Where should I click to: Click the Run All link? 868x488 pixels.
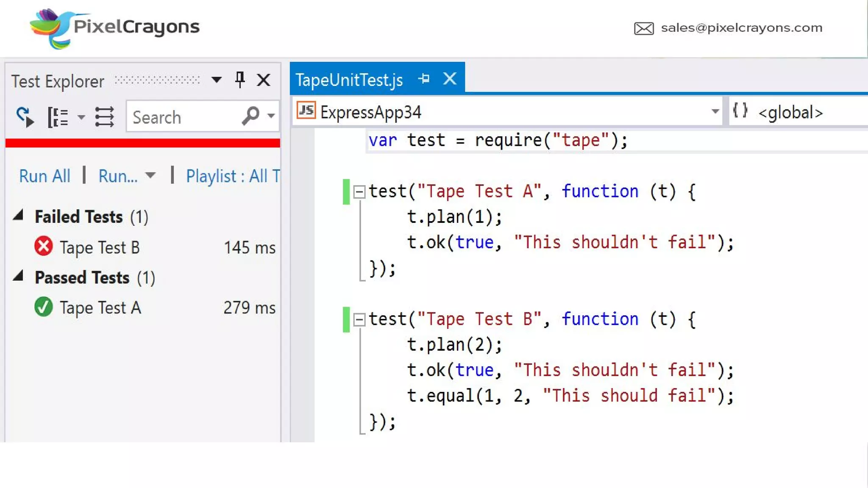45,176
